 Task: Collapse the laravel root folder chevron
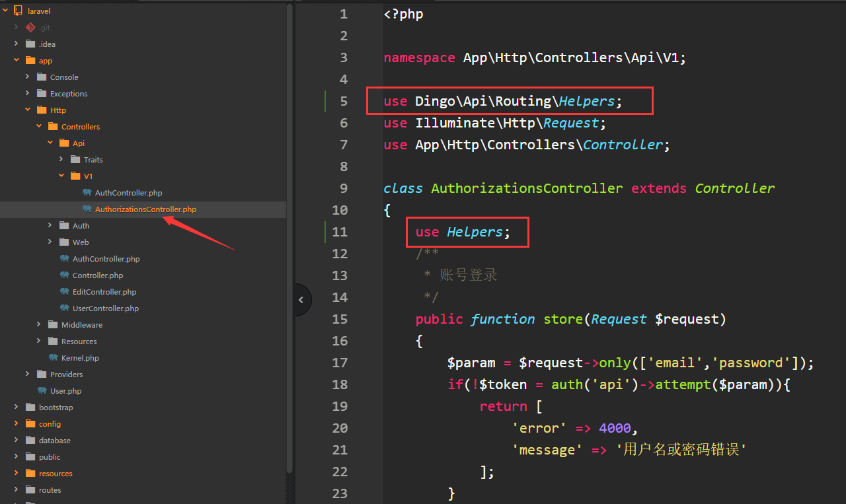click(5, 11)
